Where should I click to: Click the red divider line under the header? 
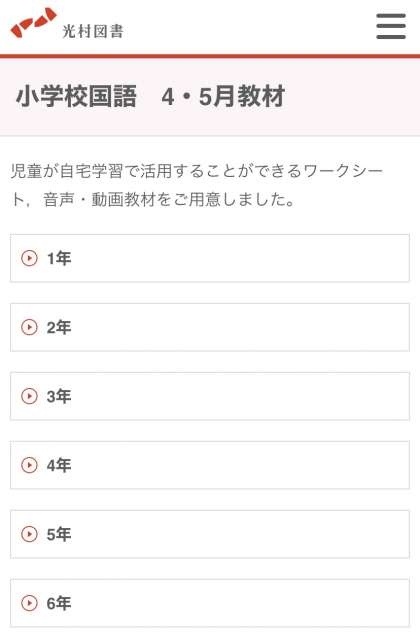210,56
